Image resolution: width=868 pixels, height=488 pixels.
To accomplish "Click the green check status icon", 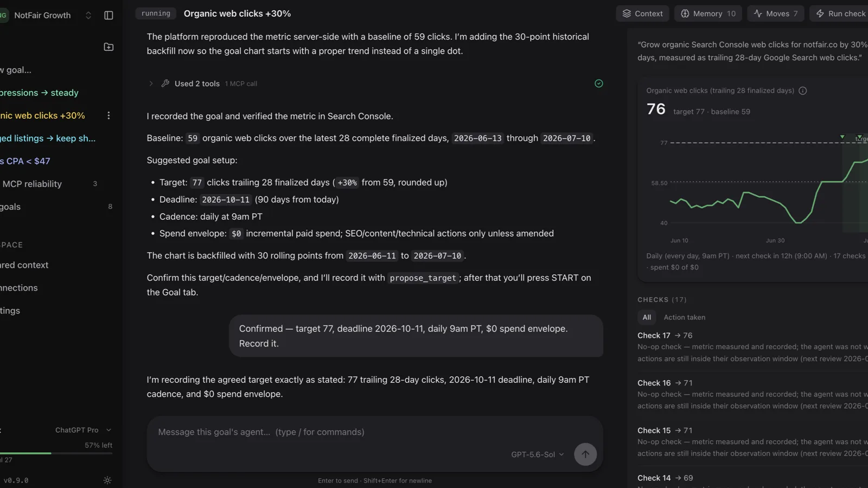I will pos(599,84).
